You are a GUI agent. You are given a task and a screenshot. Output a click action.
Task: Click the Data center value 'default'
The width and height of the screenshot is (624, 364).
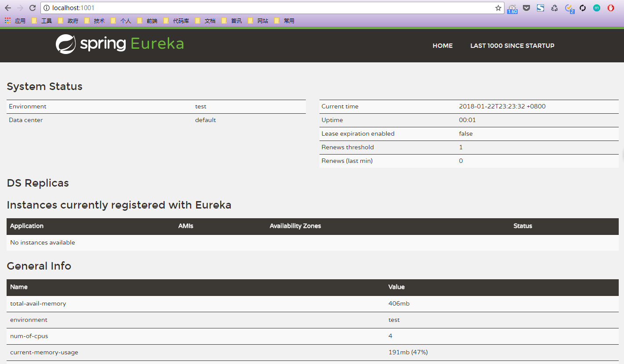[206, 120]
